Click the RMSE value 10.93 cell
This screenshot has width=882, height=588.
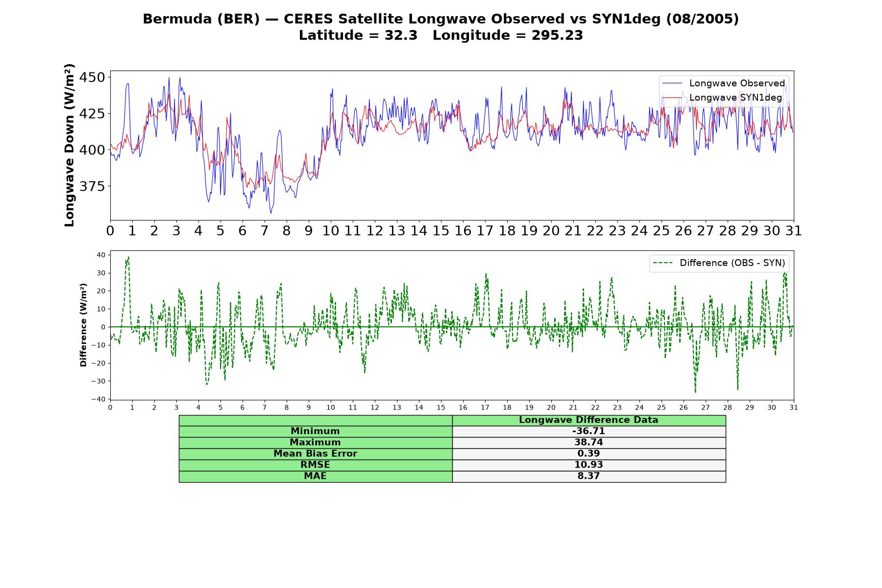588,465
